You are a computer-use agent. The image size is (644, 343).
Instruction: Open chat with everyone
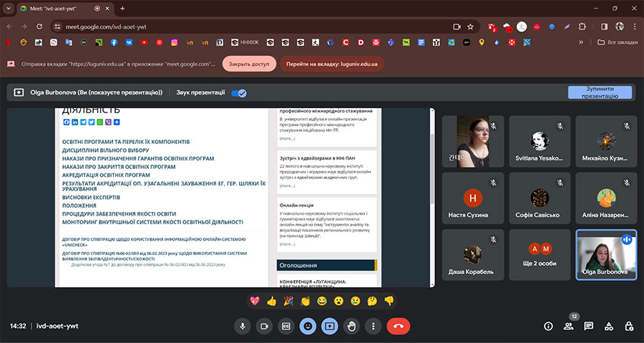coord(589,326)
